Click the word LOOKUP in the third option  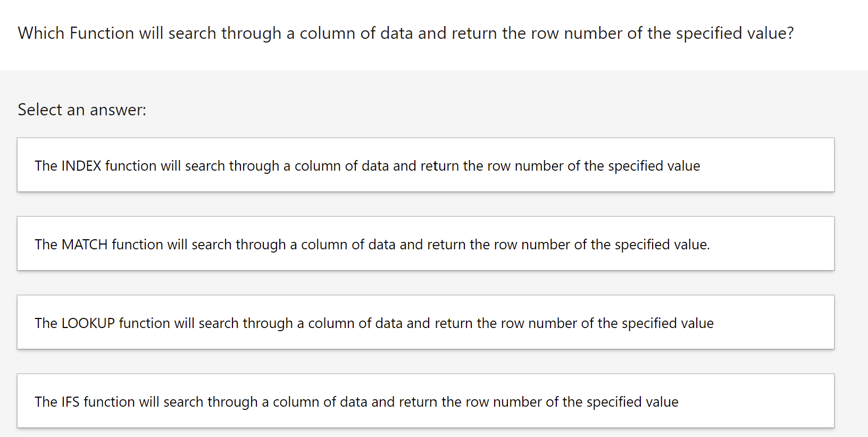(87, 323)
